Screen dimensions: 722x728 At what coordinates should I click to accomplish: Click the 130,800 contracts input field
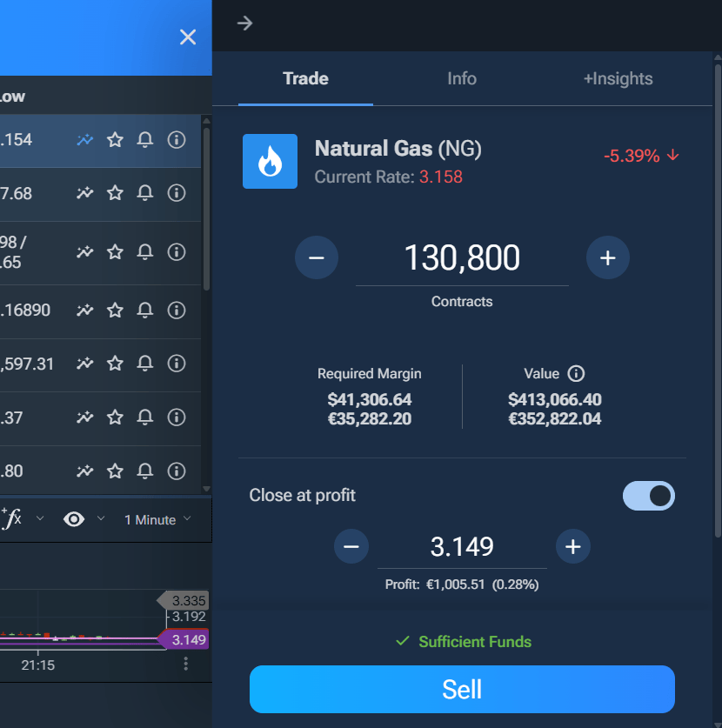[x=462, y=258]
